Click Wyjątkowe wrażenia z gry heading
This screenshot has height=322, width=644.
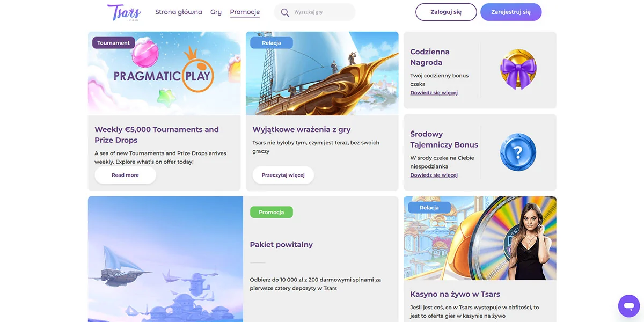[302, 129]
